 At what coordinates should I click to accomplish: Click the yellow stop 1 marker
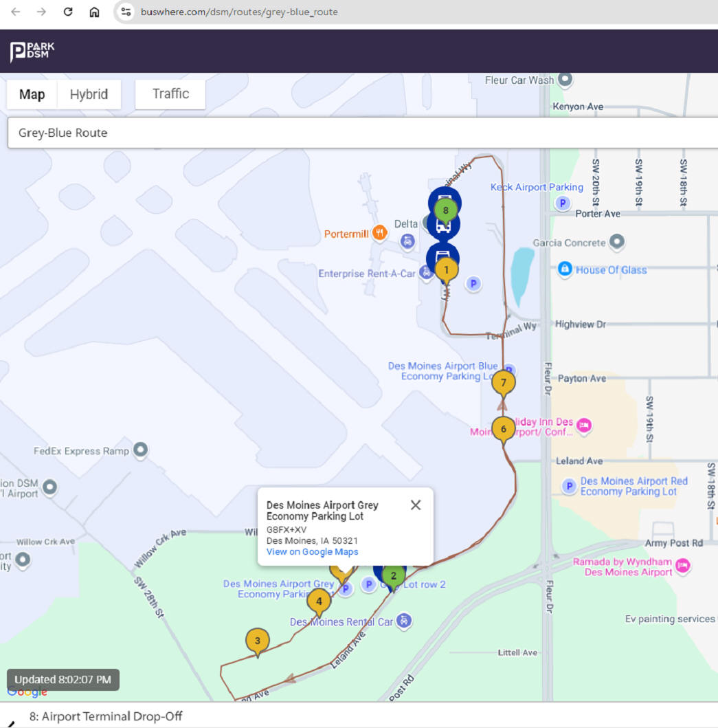click(446, 270)
